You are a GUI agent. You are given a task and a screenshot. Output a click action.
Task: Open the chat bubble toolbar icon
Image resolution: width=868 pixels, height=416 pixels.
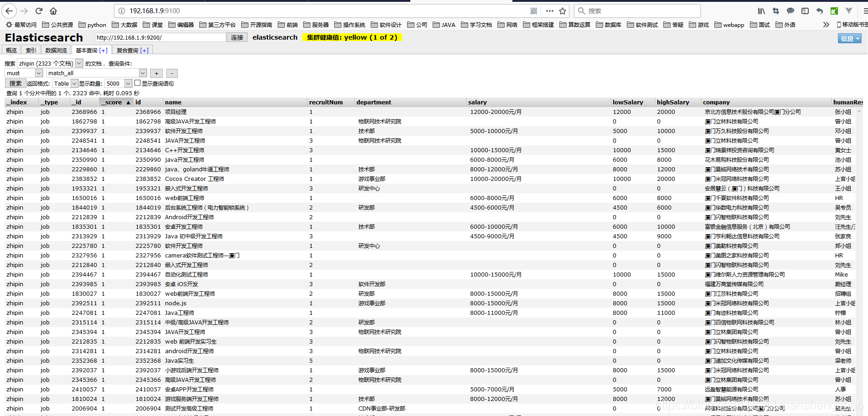790,10
